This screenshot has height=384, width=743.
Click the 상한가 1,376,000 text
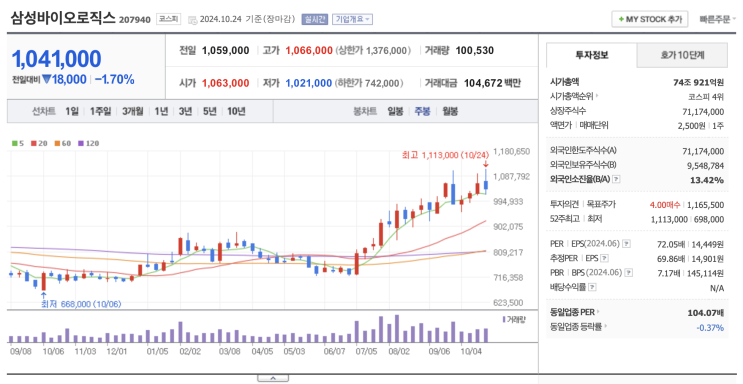[373, 51]
